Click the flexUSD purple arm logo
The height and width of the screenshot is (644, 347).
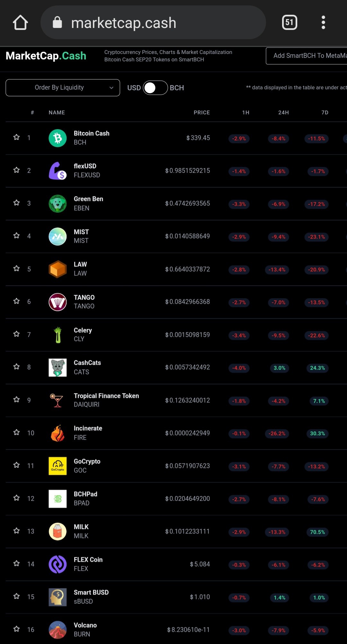click(58, 171)
